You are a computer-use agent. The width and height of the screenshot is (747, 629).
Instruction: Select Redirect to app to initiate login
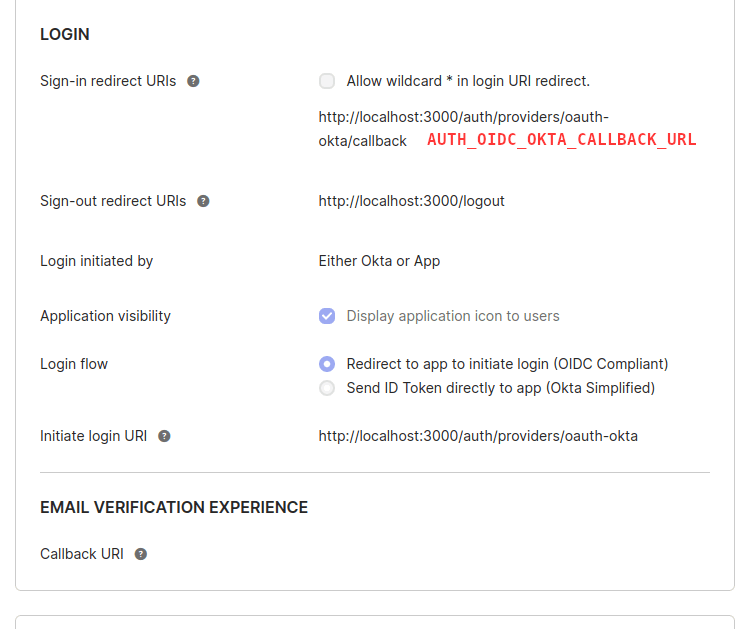pos(327,364)
